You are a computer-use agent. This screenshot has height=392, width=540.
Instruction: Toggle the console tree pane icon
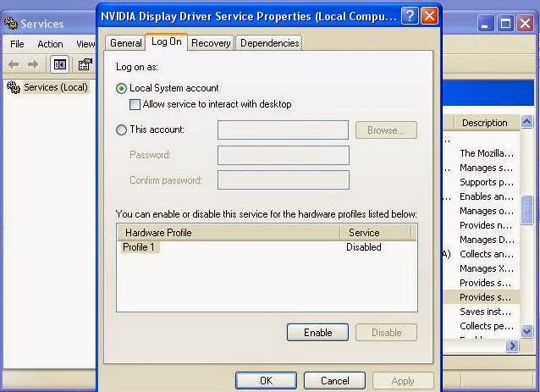pyautogui.click(x=59, y=64)
